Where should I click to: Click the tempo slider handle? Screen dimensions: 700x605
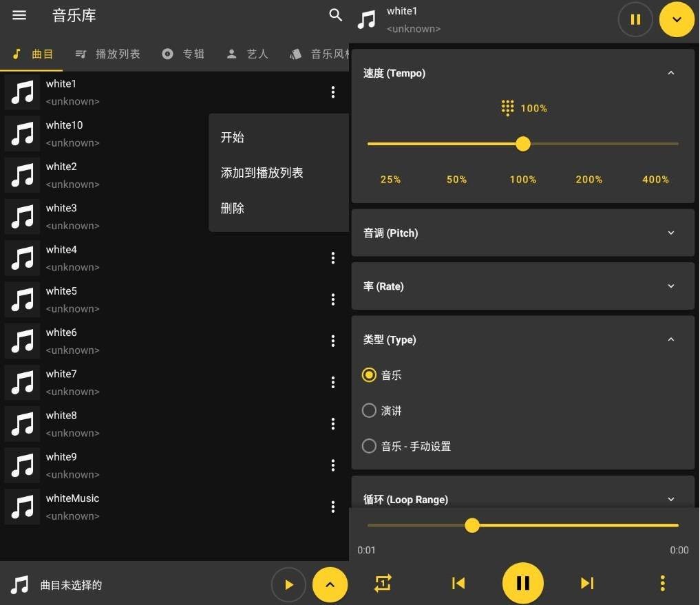point(523,144)
